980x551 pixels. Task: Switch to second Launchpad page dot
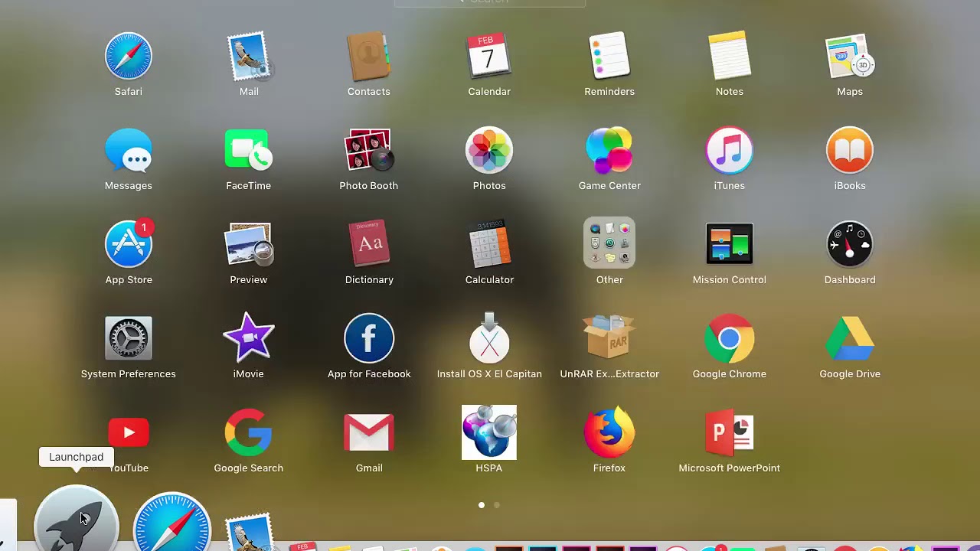pos(497,505)
